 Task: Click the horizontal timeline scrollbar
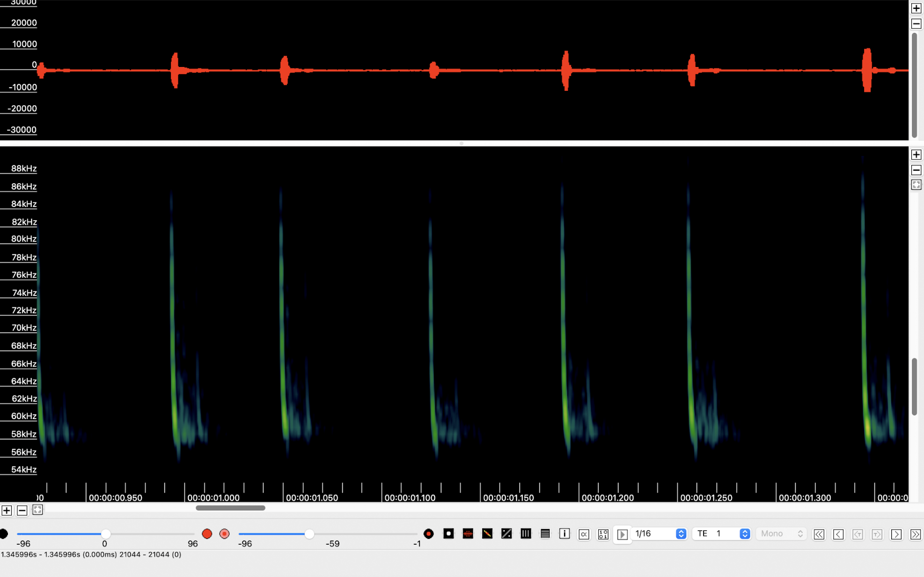pyautogui.click(x=230, y=508)
